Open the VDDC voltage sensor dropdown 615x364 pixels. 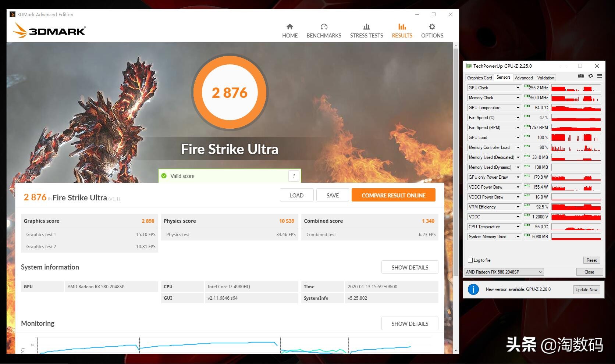point(518,217)
